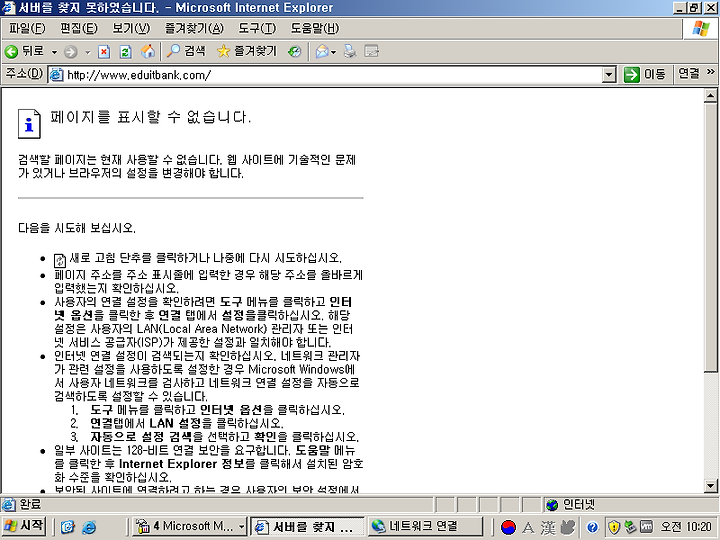Expand the Mail button dropdown arrow
The image size is (720, 540).
(x=334, y=52)
